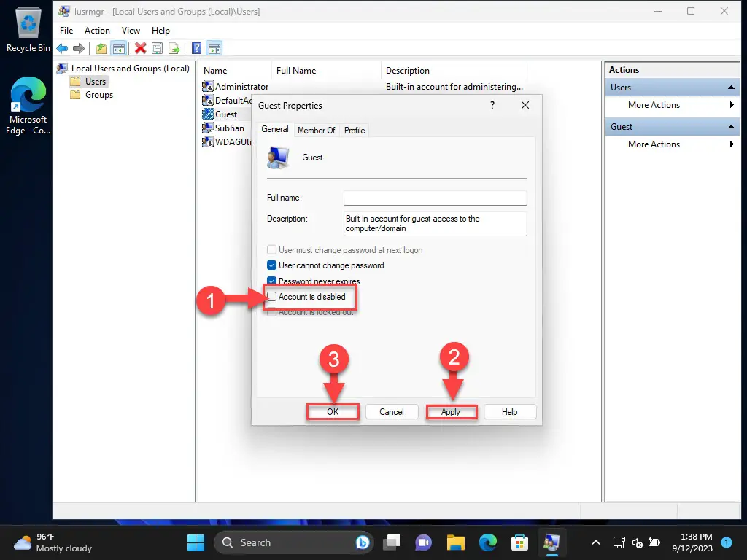Click the Back navigation arrow in the toolbar
The height and width of the screenshot is (560, 747).
click(62, 48)
